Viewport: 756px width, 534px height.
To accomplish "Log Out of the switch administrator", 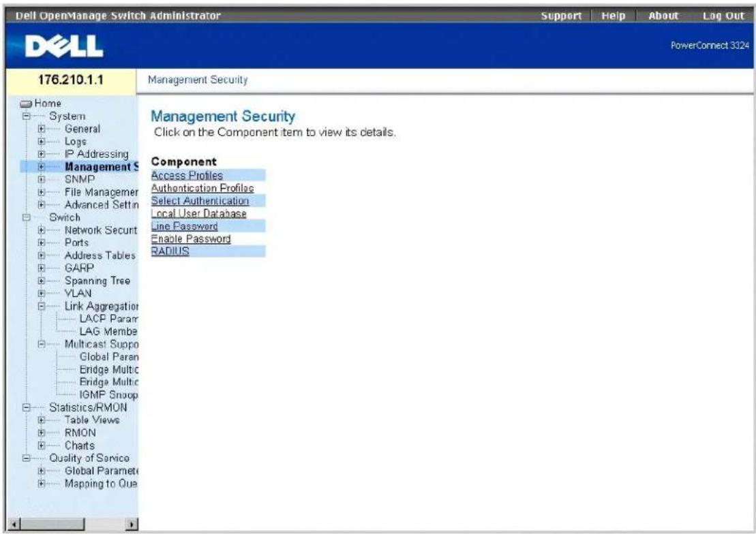I will tap(723, 16).
